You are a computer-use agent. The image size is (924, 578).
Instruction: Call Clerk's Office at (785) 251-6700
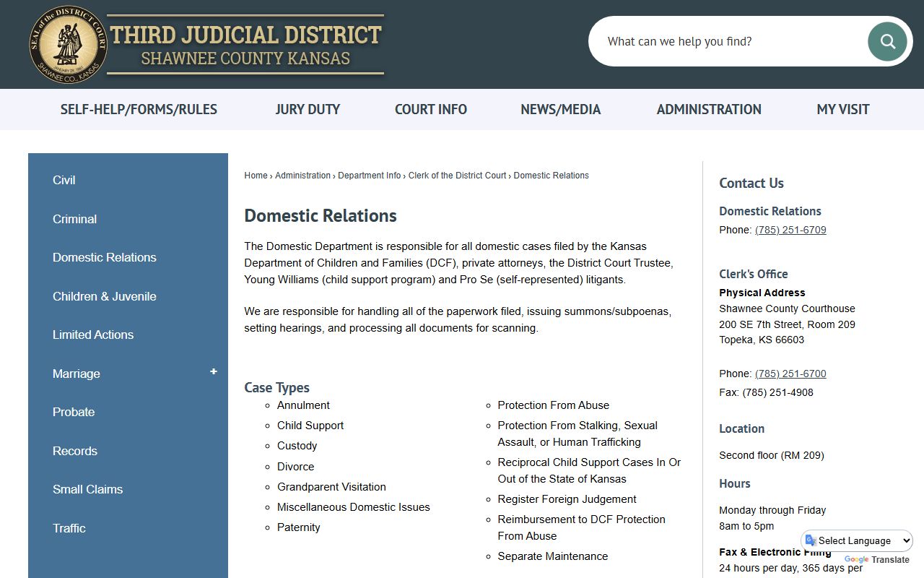pos(790,374)
